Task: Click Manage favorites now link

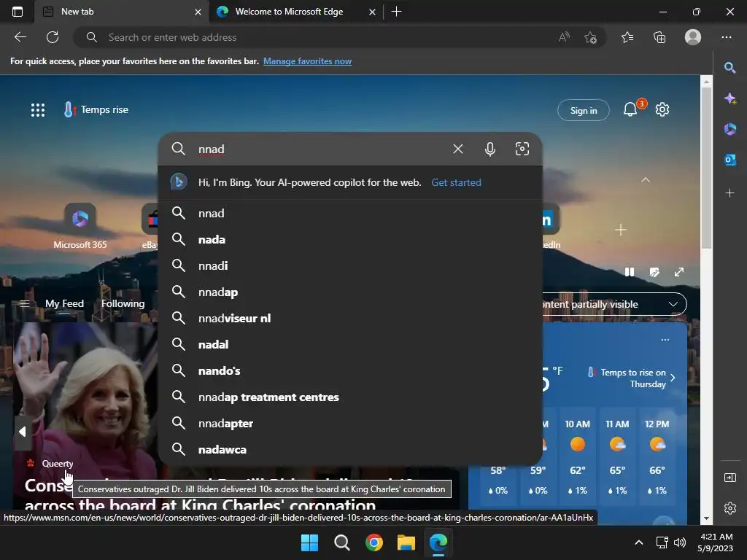Action: click(x=307, y=61)
